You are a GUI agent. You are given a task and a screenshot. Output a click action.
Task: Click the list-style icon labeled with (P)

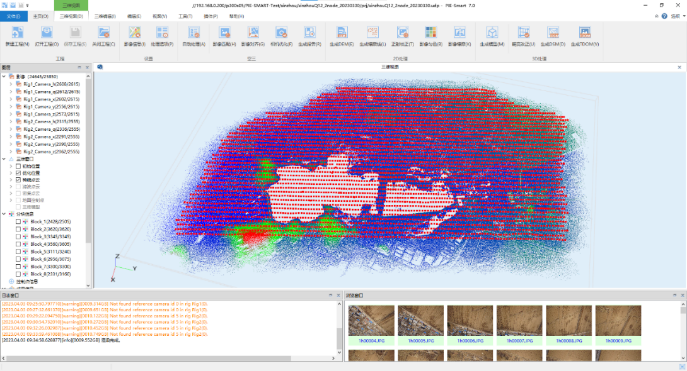[162, 32]
